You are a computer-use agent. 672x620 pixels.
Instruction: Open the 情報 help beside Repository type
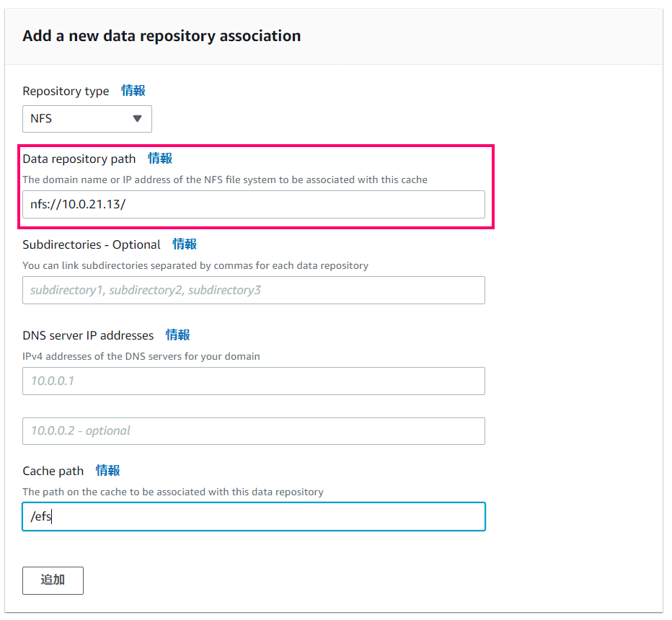coord(133,91)
